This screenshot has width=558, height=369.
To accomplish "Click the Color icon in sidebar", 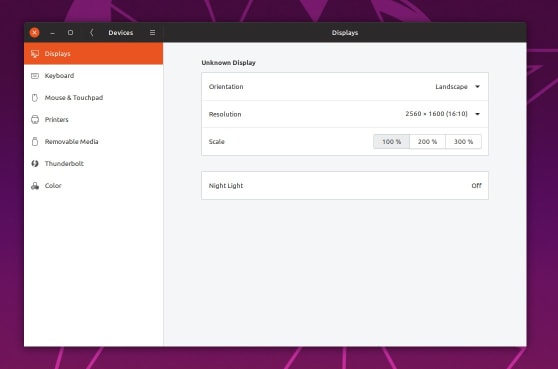I will [35, 186].
